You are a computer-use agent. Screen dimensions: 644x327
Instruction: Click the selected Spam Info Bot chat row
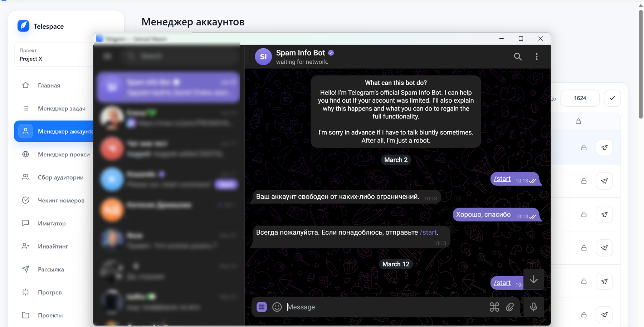click(168, 87)
